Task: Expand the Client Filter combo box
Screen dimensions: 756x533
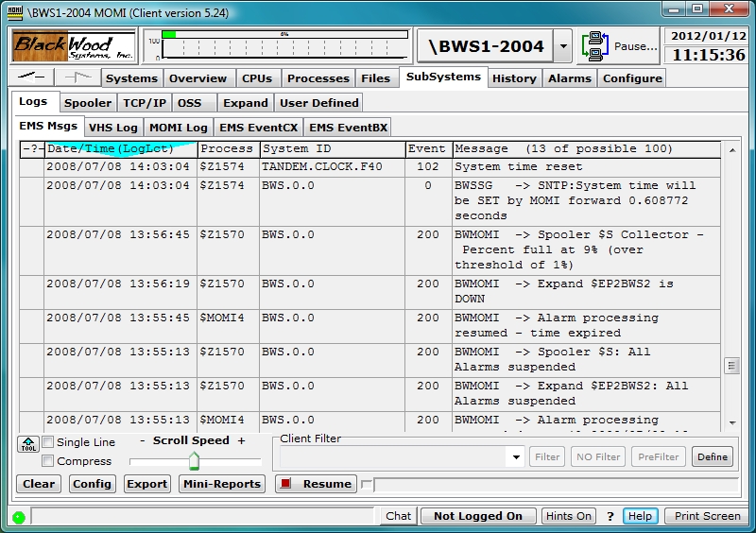Action: click(x=515, y=457)
